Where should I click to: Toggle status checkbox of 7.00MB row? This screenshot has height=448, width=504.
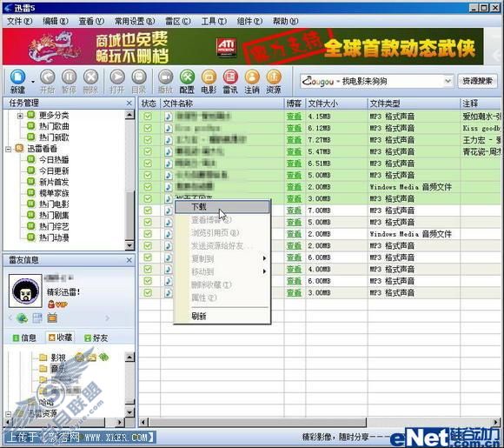click(x=148, y=211)
